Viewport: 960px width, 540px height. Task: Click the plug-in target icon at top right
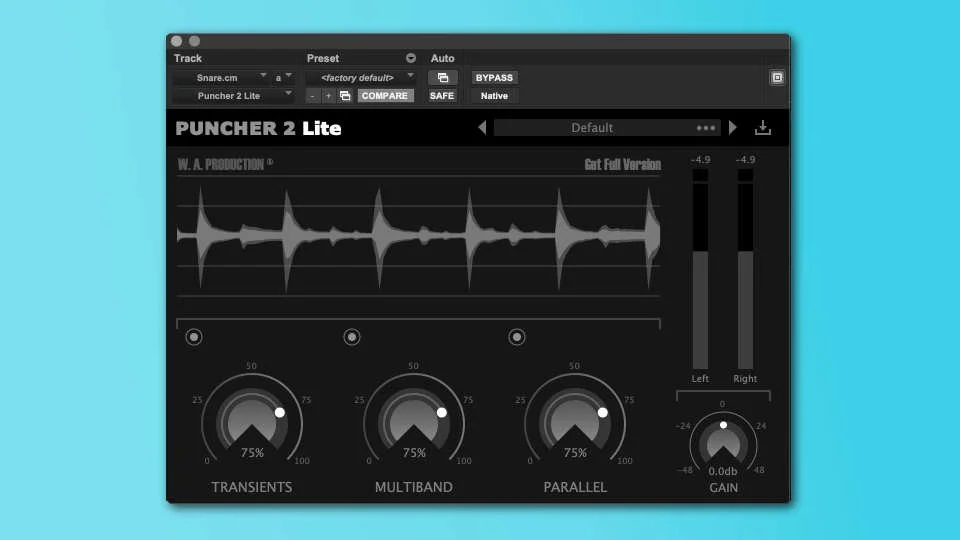click(x=777, y=78)
